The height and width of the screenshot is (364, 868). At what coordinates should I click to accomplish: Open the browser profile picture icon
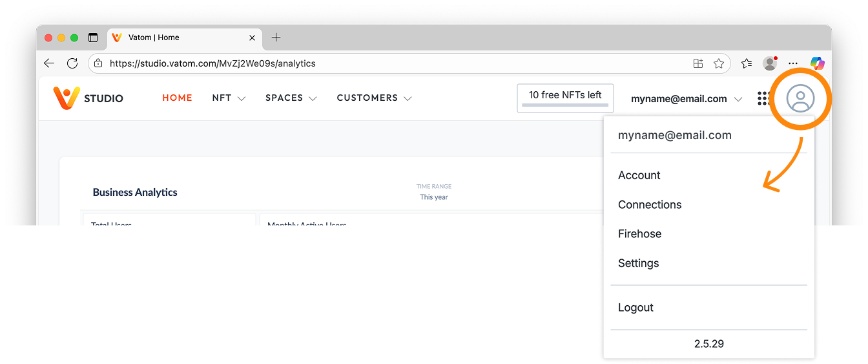coord(770,63)
